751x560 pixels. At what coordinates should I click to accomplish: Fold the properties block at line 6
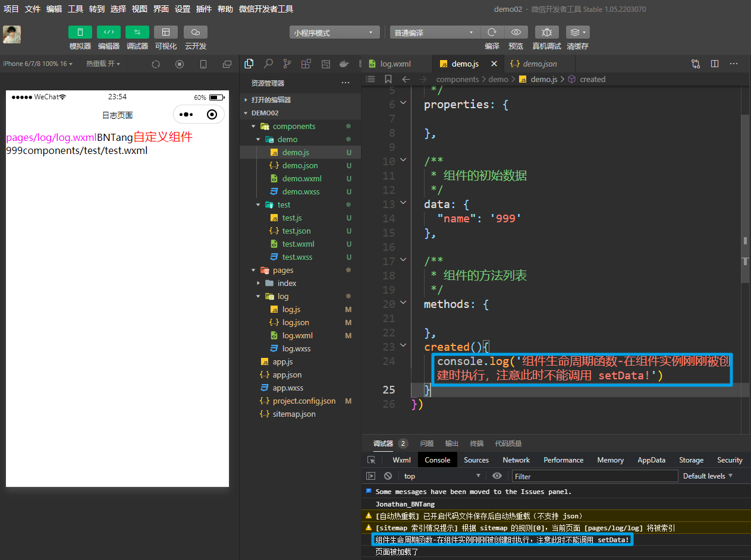click(403, 103)
